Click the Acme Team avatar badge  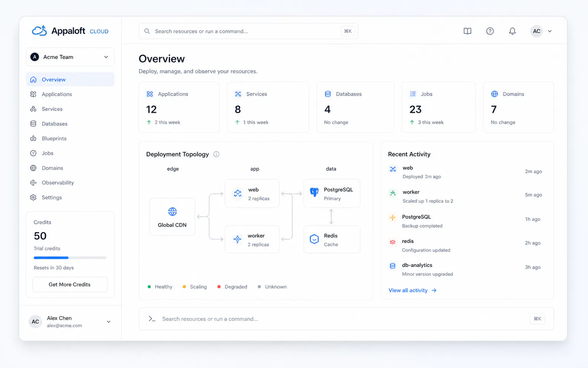pyautogui.click(x=35, y=57)
